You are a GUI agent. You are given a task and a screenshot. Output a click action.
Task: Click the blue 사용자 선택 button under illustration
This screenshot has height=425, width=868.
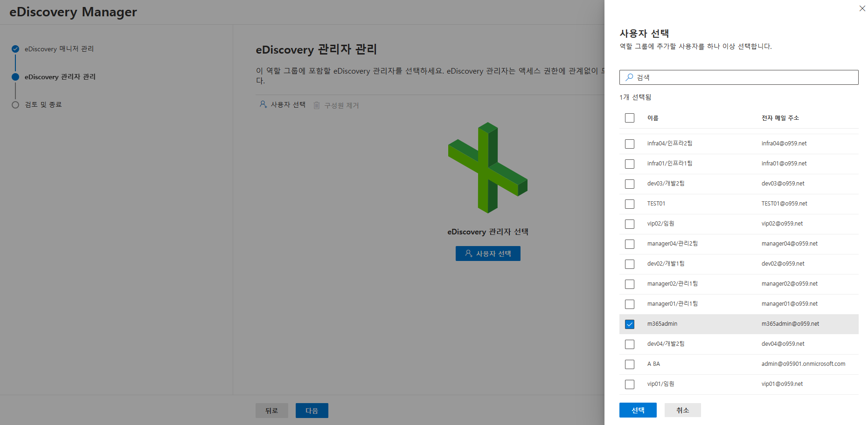tap(488, 254)
